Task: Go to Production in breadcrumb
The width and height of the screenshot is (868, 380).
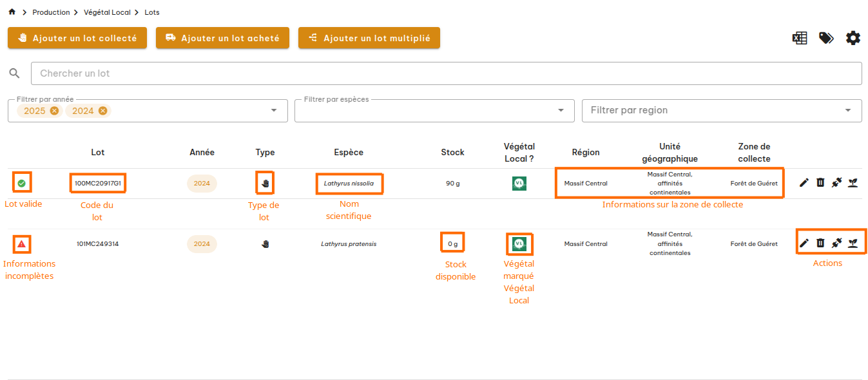Action: point(51,12)
